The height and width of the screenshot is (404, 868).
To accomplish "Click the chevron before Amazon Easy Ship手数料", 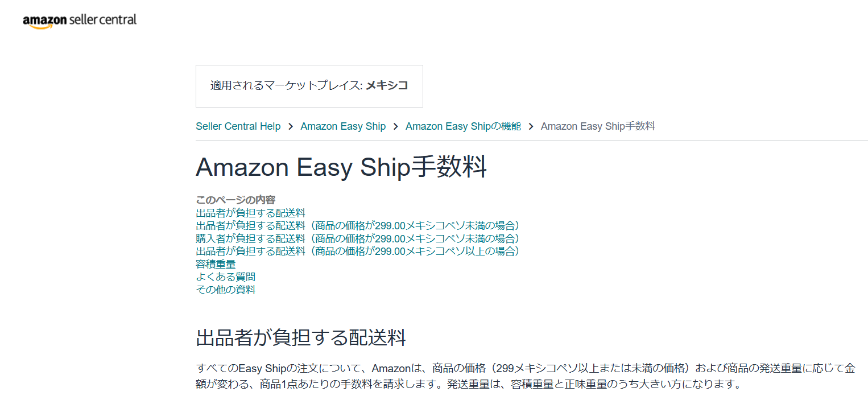I will click(x=531, y=126).
